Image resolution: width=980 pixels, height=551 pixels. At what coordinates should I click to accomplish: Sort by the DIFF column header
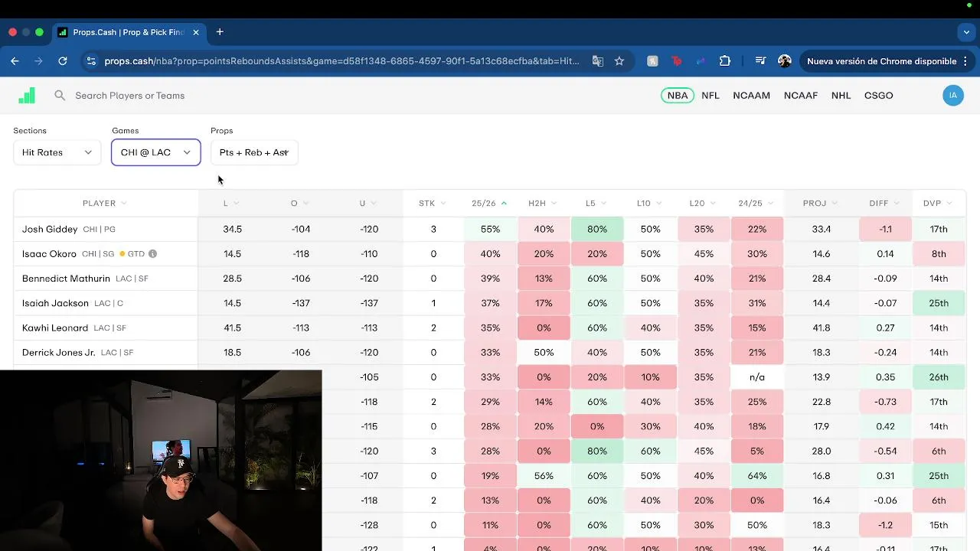[885, 204]
